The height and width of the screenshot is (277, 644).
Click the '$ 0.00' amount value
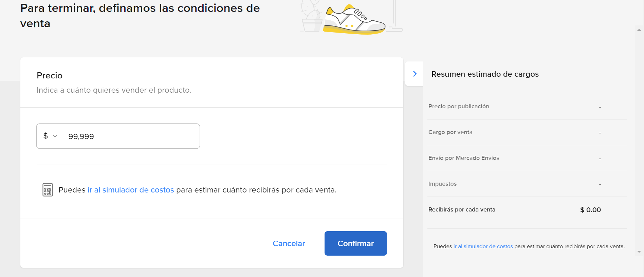[x=590, y=210]
